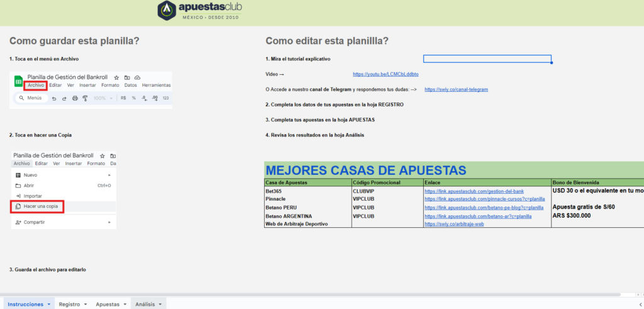Click the Como guardar esta planilla heading
Image resolution: width=644 pixels, height=309 pixels.
74,41
